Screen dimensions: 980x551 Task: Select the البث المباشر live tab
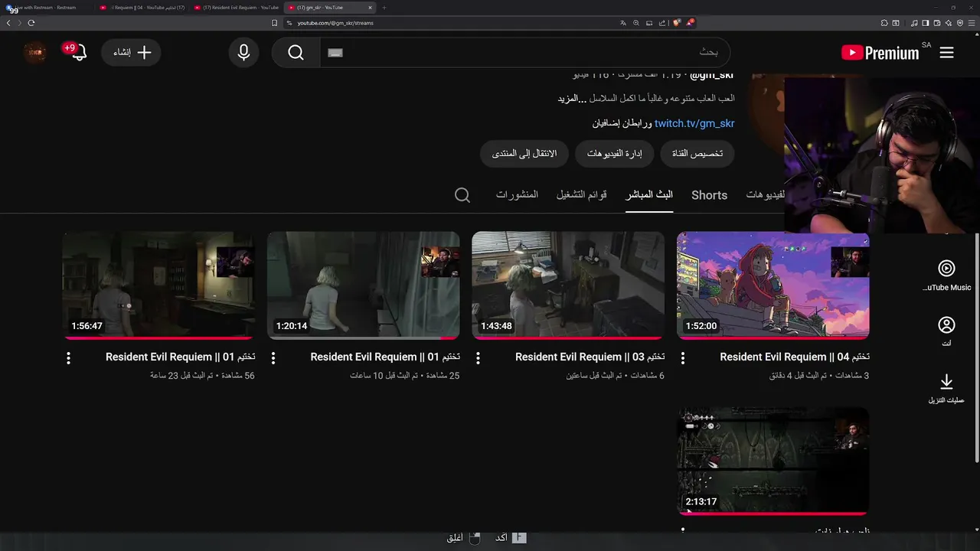click(x=649, y=194)
